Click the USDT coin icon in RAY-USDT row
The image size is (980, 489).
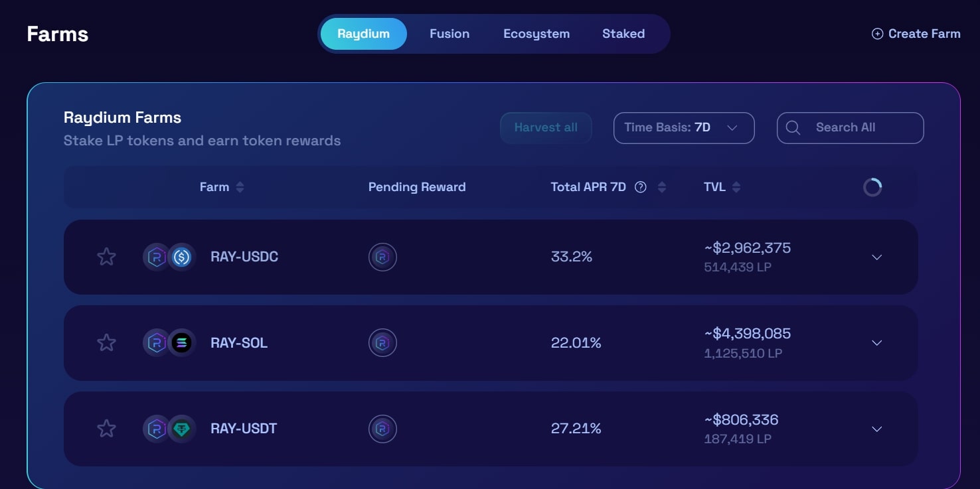(x=181, y=429)
